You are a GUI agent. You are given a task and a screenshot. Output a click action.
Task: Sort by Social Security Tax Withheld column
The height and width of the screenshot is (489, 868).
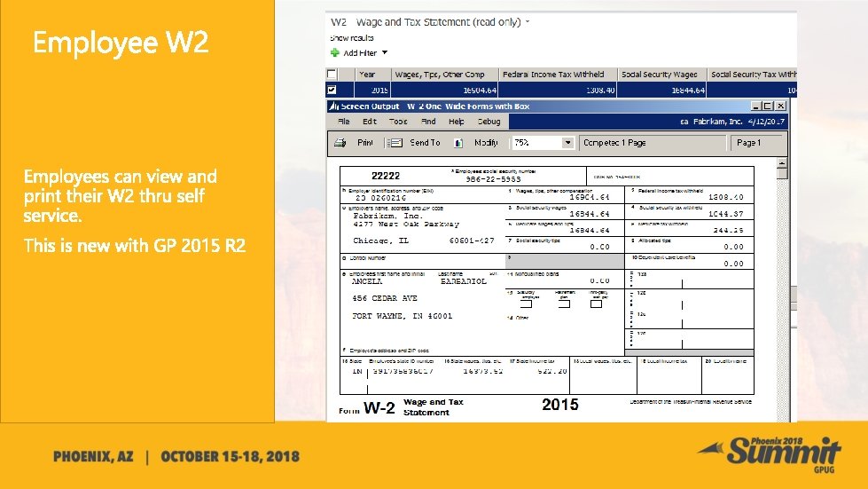click(752, 75)
